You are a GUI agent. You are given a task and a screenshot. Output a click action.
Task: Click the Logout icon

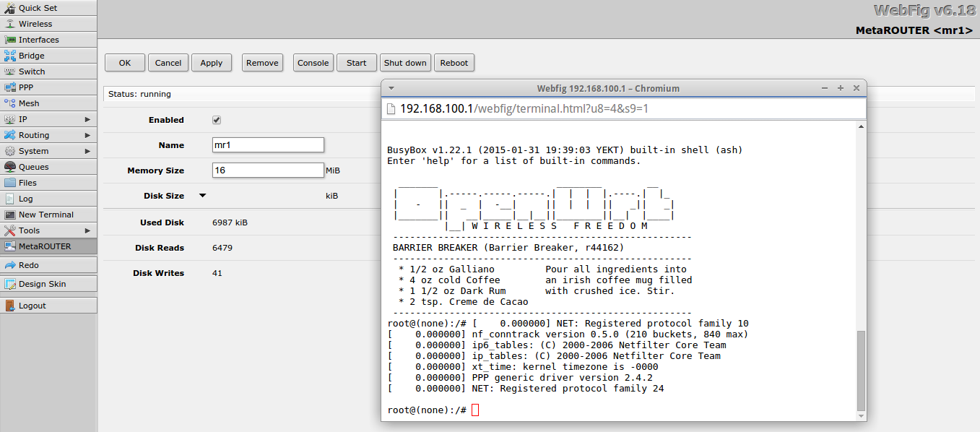10,306
